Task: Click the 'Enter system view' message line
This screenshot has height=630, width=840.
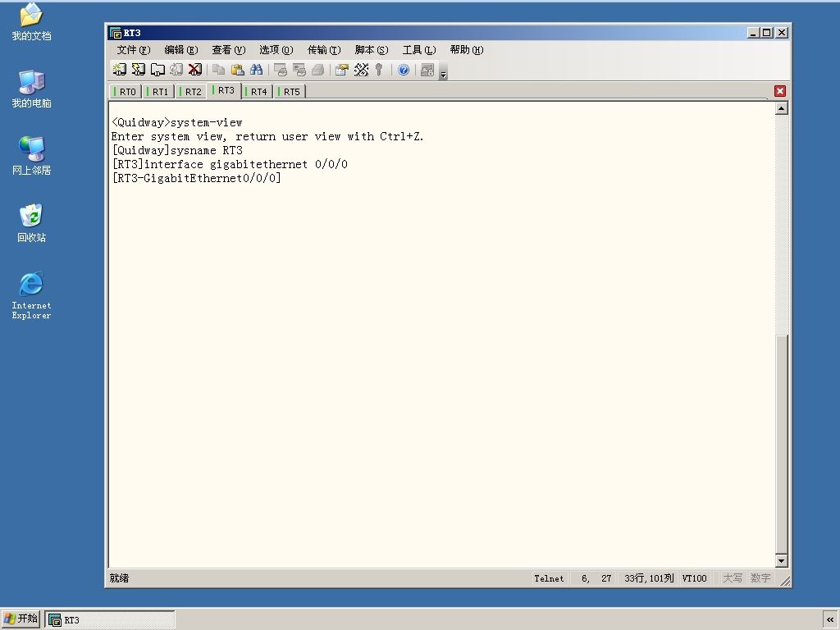Action: point(267,136)
